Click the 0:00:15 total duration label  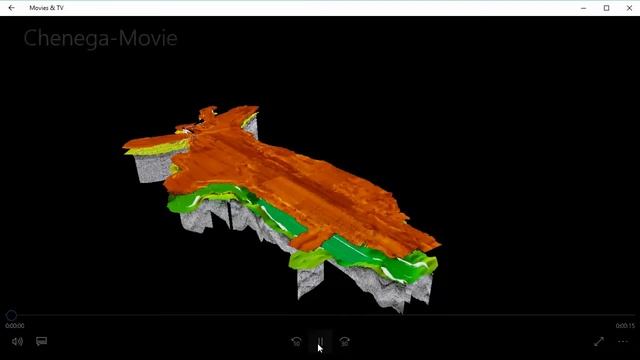(625, 326)
